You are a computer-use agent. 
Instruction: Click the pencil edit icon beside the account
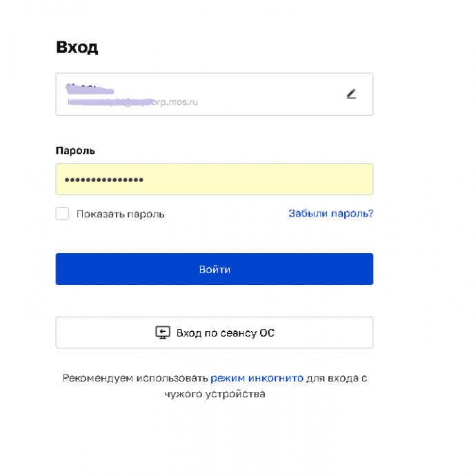pos(351,94)
